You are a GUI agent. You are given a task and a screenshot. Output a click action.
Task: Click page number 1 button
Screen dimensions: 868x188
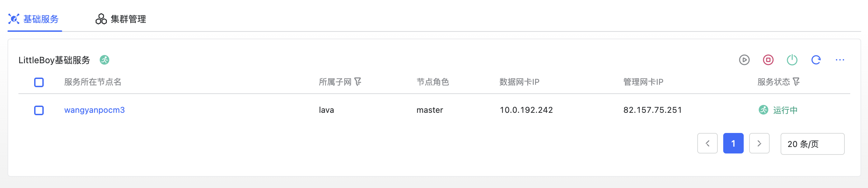point(733,144)
